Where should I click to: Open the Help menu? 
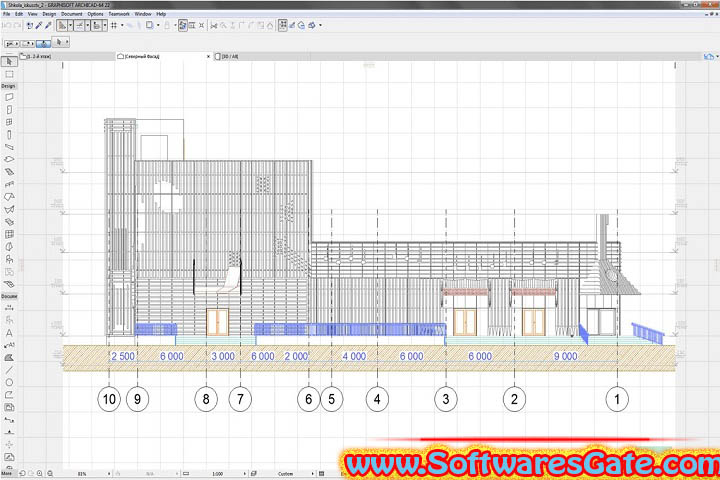[x=161, y=14]
